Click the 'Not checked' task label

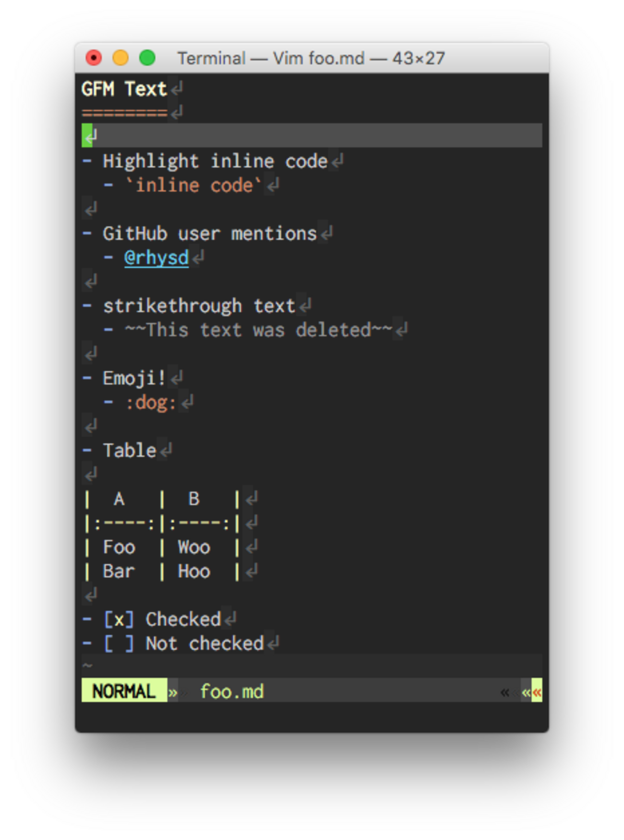point(205,644)
